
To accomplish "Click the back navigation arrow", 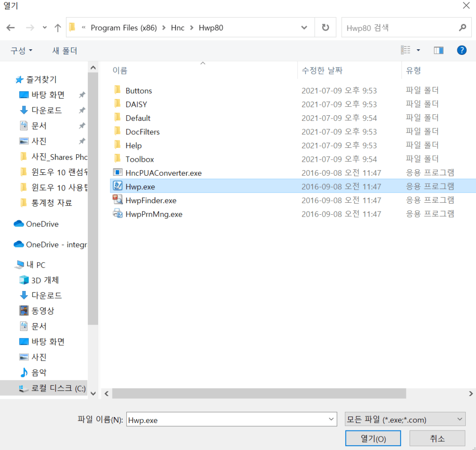I will [x=11, y=28].
